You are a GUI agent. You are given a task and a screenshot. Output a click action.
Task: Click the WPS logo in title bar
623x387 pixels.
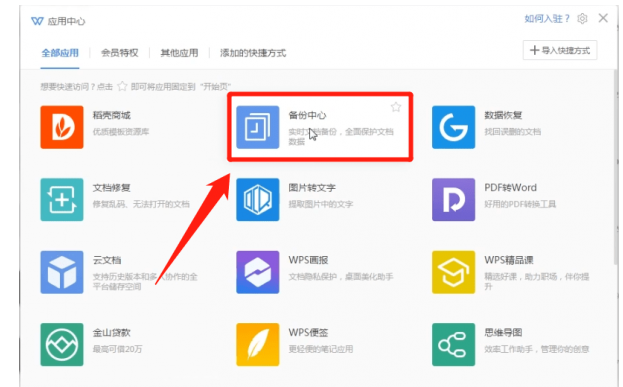(37, 21)
